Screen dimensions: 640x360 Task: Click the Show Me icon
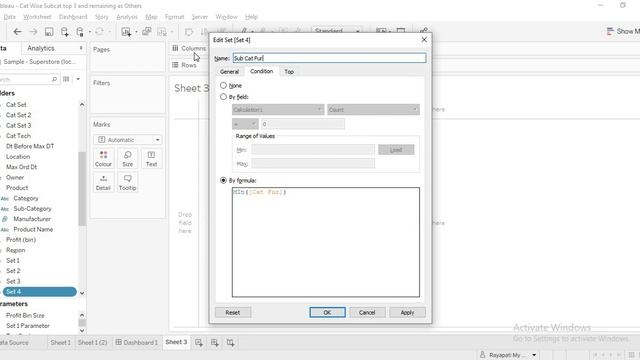click(x=610, y=31)
